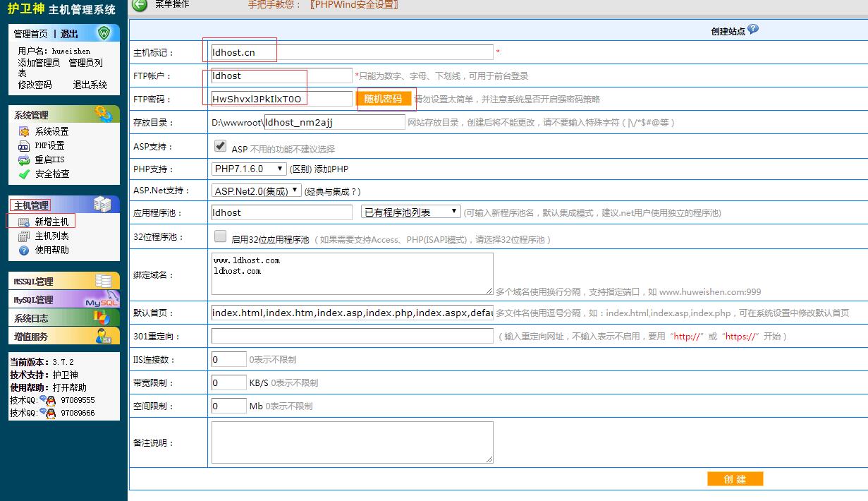Click the 应用程序池 name input
Screen dimensions: 868x501
click(281, 212)
